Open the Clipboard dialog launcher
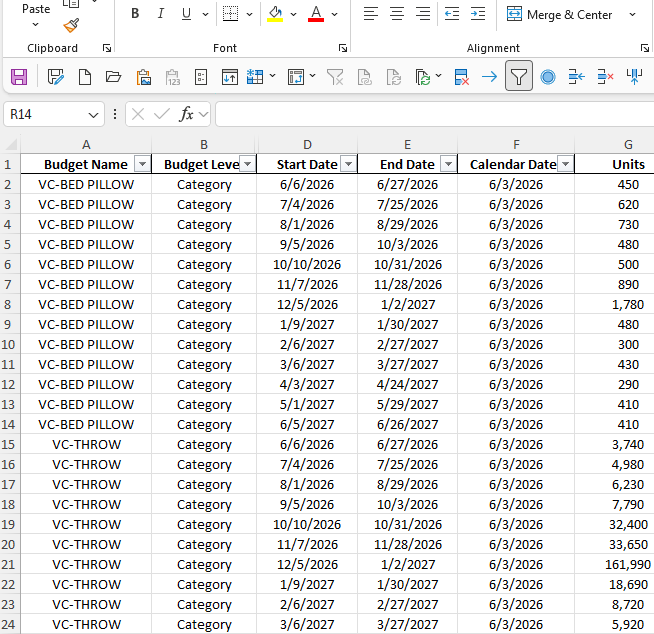The image size is (654, 634). click(x=107, y=48)
